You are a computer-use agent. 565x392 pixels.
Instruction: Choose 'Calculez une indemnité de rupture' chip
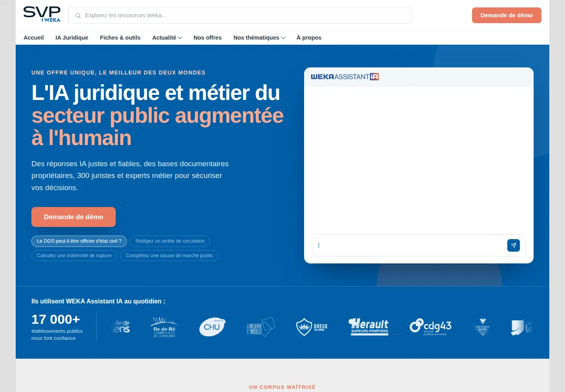[x=74, y=256]
